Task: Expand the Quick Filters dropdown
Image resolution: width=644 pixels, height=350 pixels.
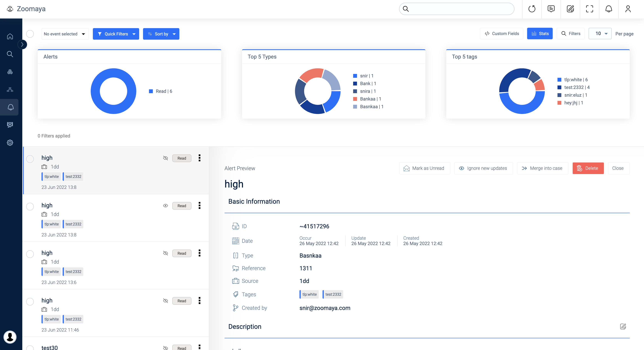Action: pos(116,34)
